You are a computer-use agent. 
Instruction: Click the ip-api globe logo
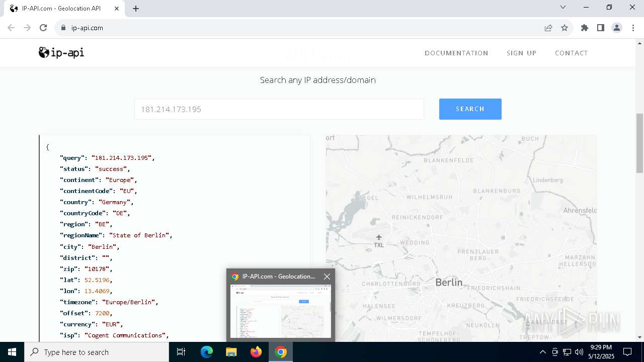click(61, 52)
